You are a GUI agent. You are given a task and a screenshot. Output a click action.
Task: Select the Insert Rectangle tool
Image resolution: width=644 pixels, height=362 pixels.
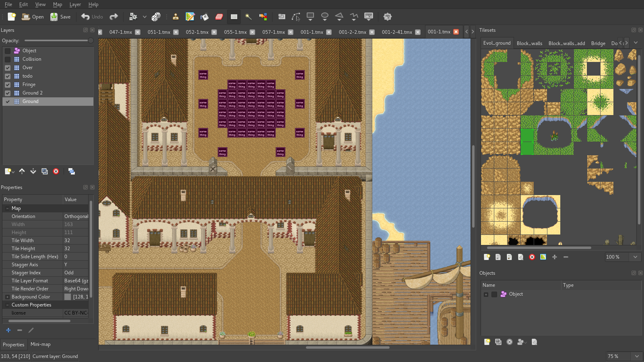310,16
